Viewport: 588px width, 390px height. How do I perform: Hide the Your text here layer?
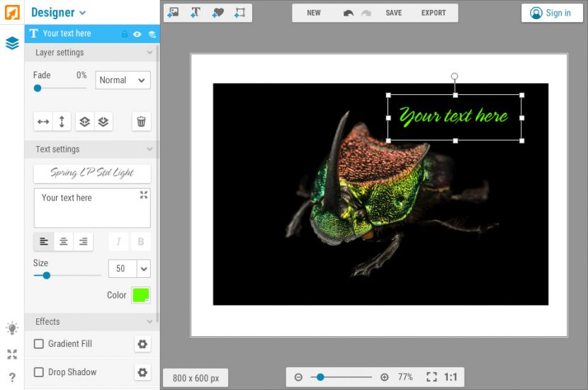(x=137, y=34)
